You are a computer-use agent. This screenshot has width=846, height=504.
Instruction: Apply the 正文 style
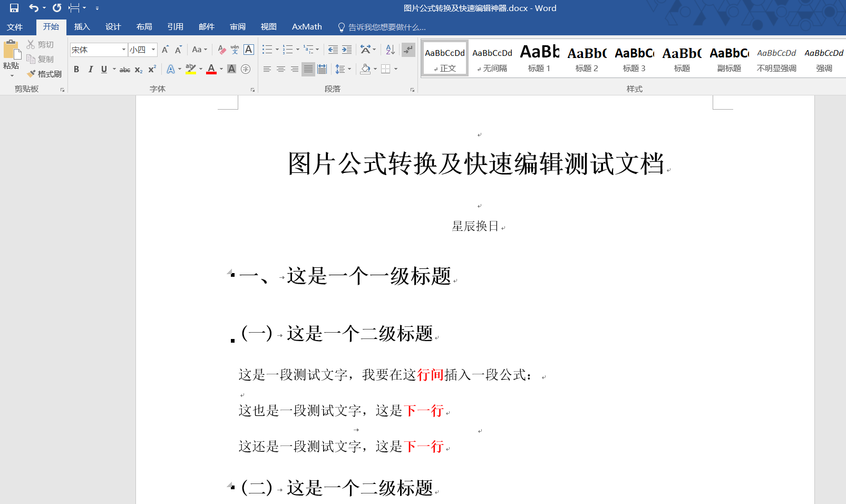point(445,58)
